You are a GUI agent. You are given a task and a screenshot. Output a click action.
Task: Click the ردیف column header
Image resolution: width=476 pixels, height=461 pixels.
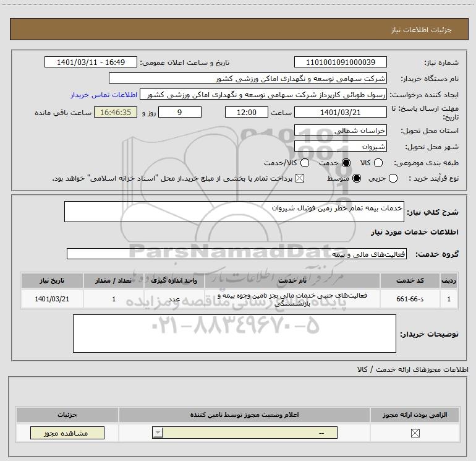(449, 280)
